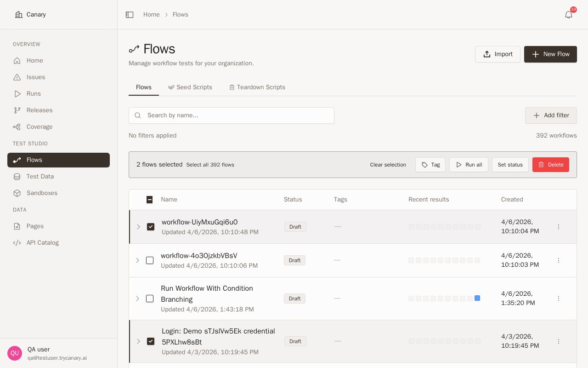Switch to the Seed Scripts tab
The image size is (588, 368).
pyautogui.click(x=190, y=87)
